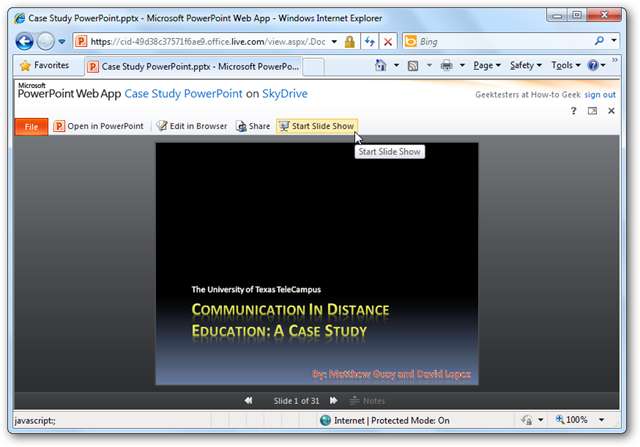640x447 pixels.
Task: Go to the next slide arrow
Action: click(x=334, y=400)
